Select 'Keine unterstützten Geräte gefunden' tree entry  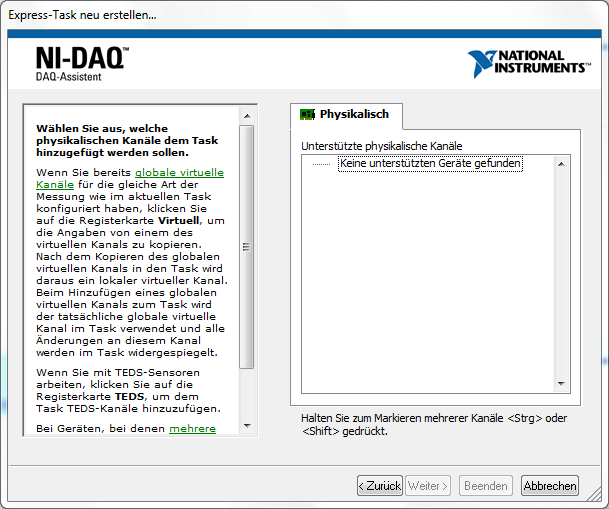430,163
